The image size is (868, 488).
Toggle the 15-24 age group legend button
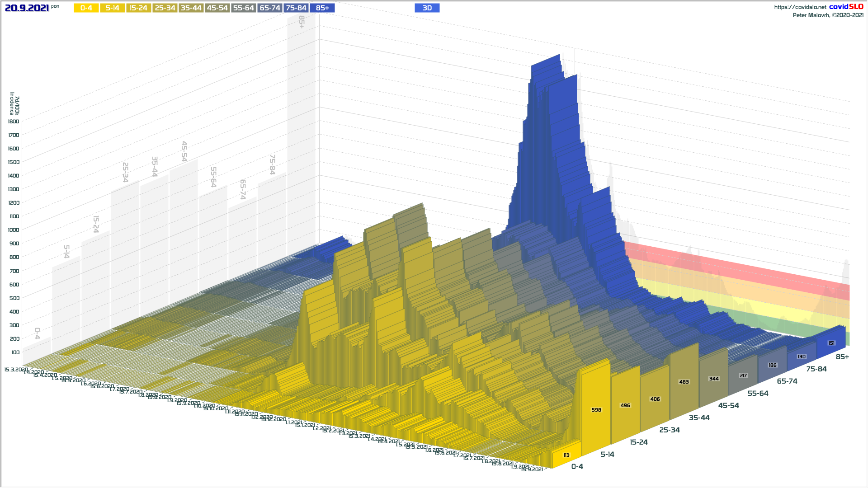point(138,8)
